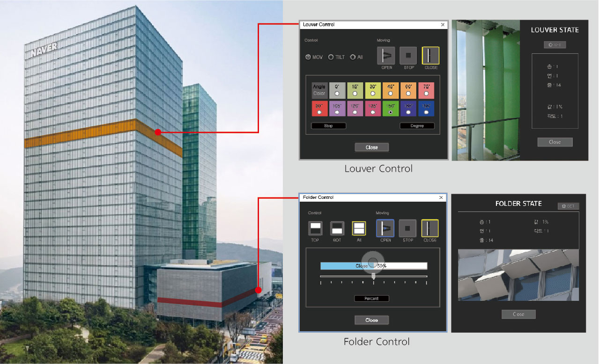The height and width of the screenshot is (364, 599).
Task: Click the CLOSE moving icon in Louver Control
Action: tap(430, 55)
